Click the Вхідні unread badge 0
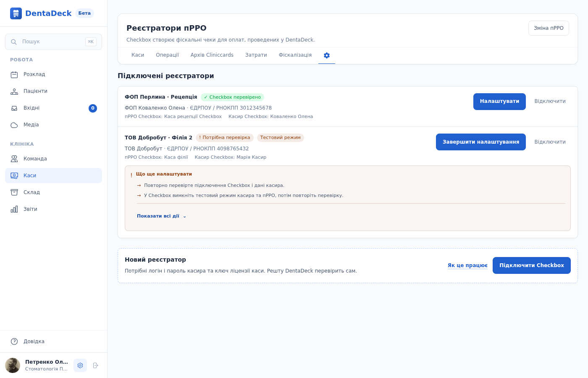Screen dimensions: 588x378 pyautogui.click(x=93, y=108)
